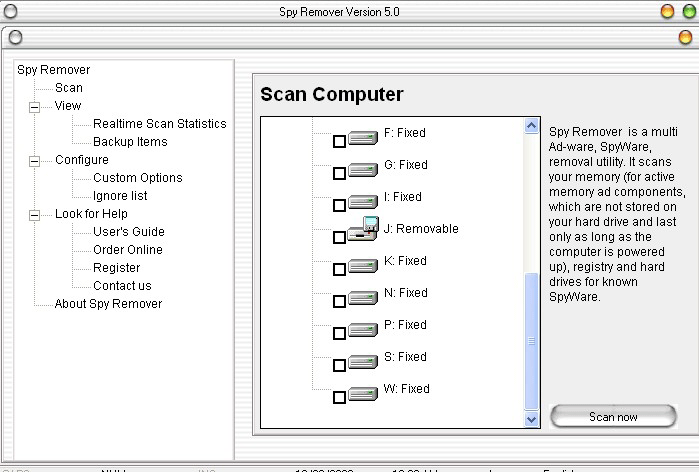699x472 pixels.
Task: Enable the J: Removable drive checkbox
Action: (339, 237)
